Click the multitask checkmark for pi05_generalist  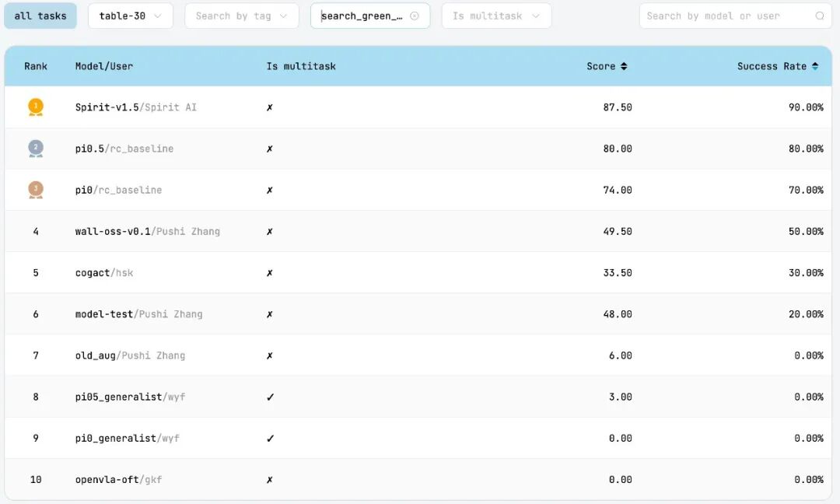click(270, 397)
